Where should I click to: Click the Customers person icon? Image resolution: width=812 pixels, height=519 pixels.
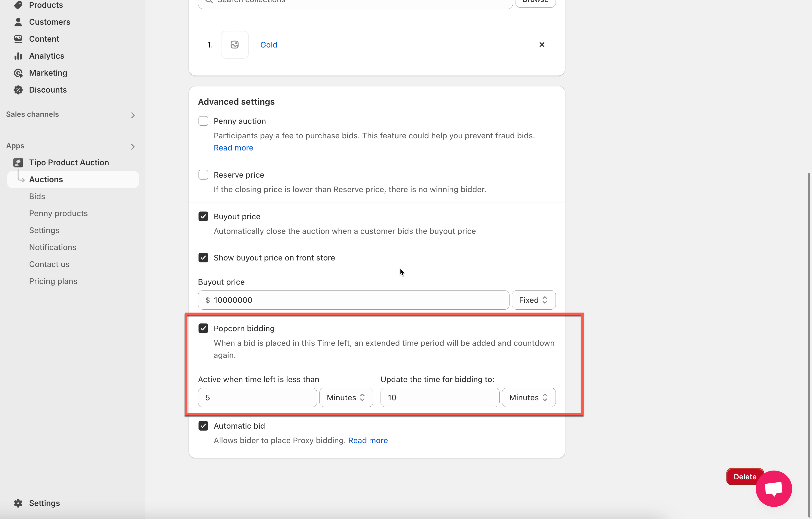[18, 22]
